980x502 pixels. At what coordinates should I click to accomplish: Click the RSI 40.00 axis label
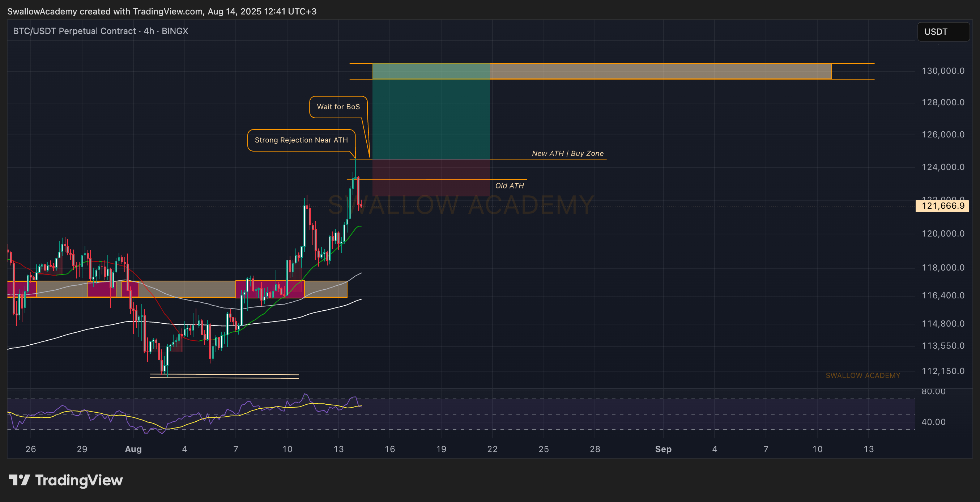click(933, 422)
